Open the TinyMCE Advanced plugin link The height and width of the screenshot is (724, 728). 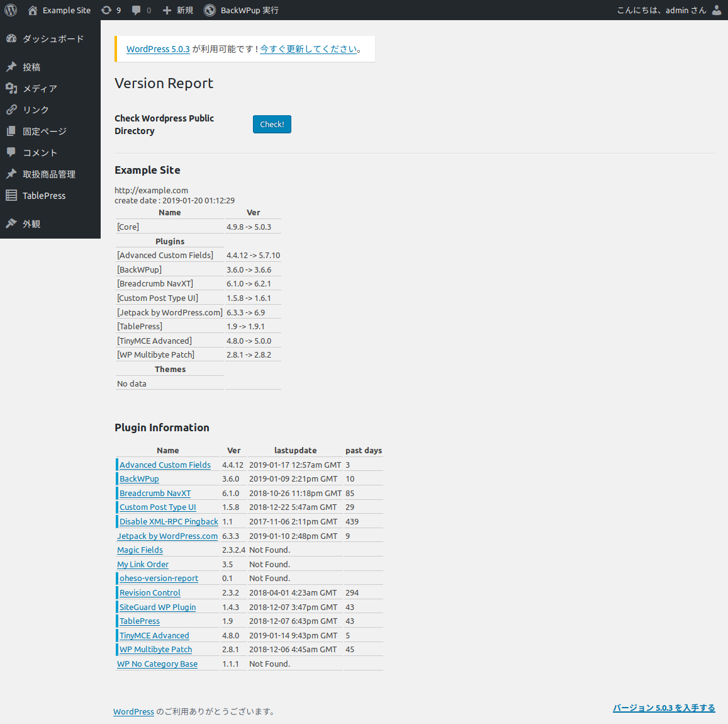click(x=154, y=635)
